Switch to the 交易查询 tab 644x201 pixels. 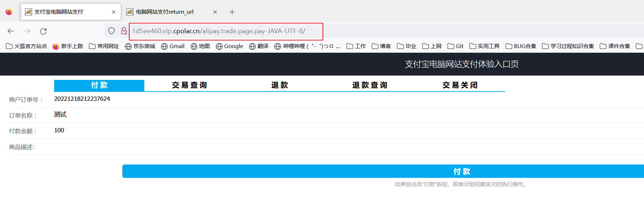click(x=189, y=85)
